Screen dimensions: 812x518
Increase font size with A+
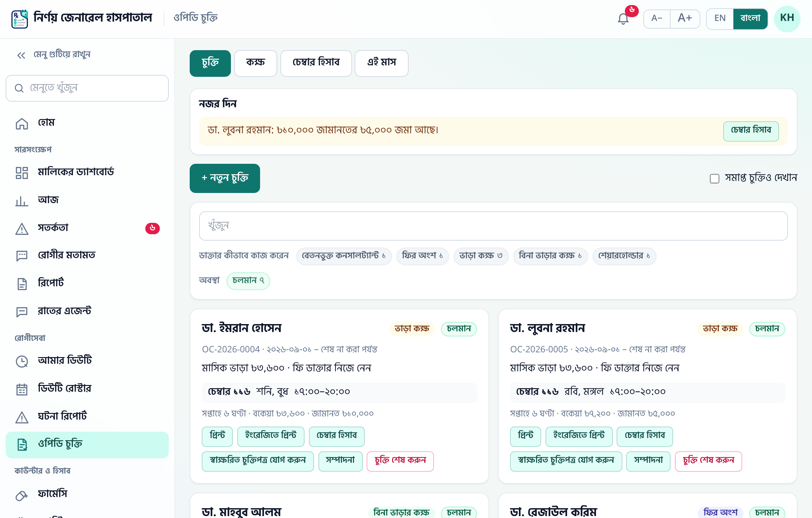[684, 18]
